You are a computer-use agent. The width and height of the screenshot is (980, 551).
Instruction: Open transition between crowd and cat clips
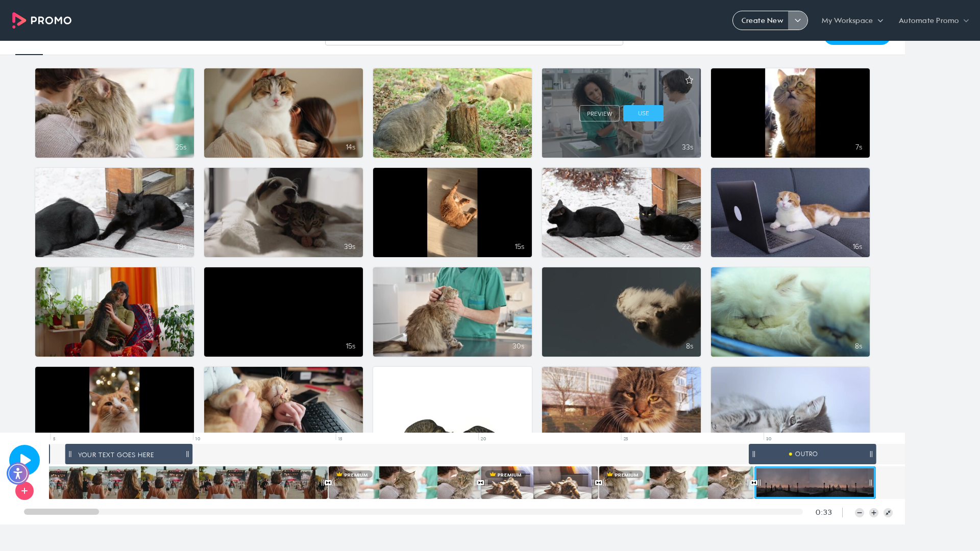click(328, 483)
